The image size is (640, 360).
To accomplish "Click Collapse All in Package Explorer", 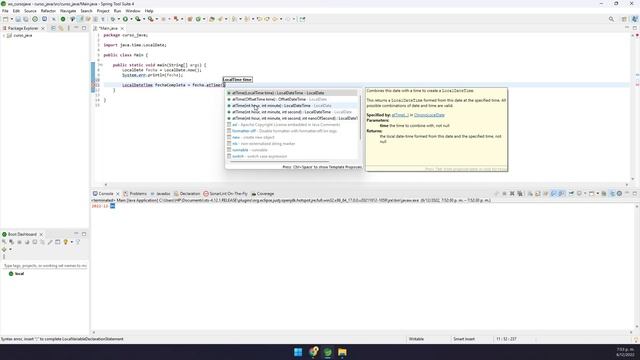I will pos(53,28).
